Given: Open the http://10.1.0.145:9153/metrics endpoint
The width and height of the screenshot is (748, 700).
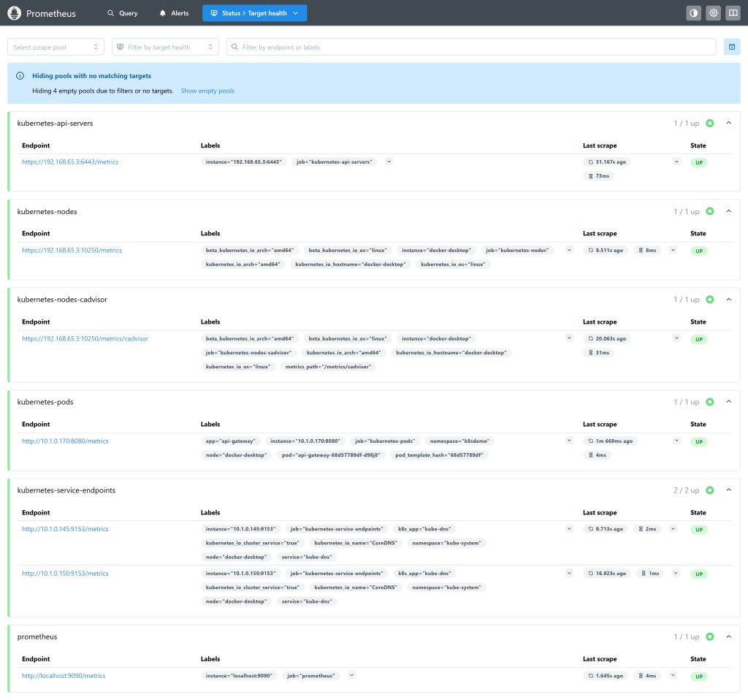Looking at the screenshot, I should pos(65,529).
